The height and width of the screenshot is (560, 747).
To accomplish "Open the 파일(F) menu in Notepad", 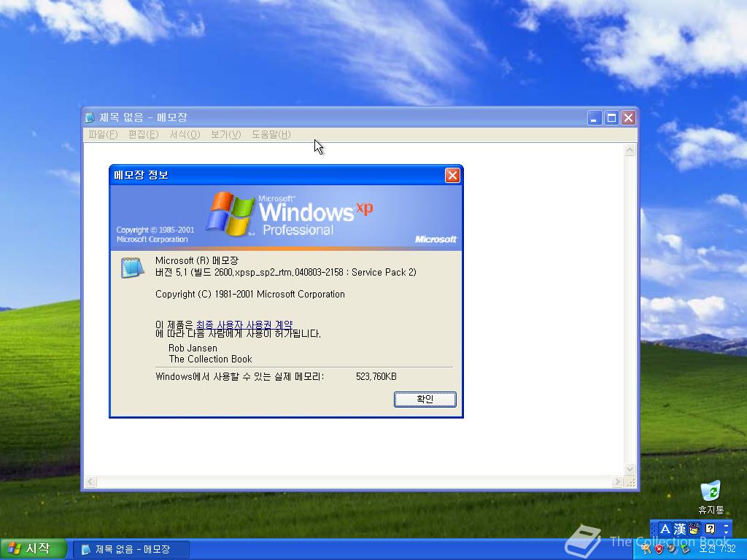I will click(x=103, y=135).
